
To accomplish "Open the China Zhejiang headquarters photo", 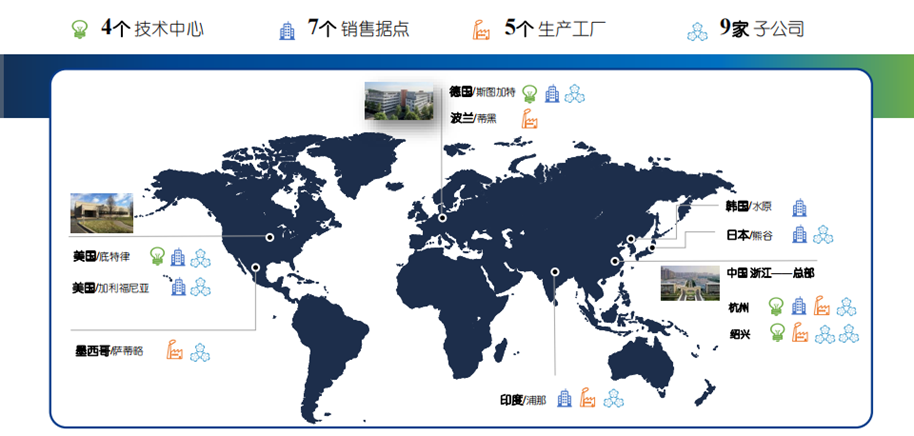I will (x=689, y=282).
